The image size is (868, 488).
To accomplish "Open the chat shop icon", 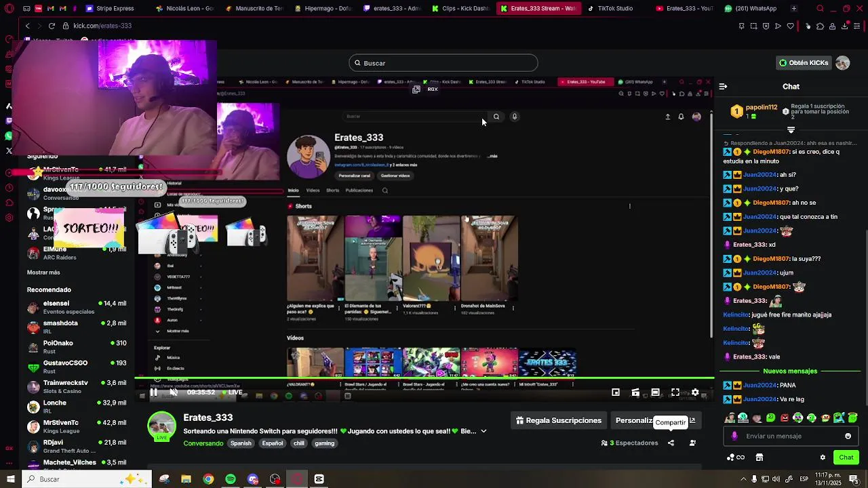I will 759,457.
